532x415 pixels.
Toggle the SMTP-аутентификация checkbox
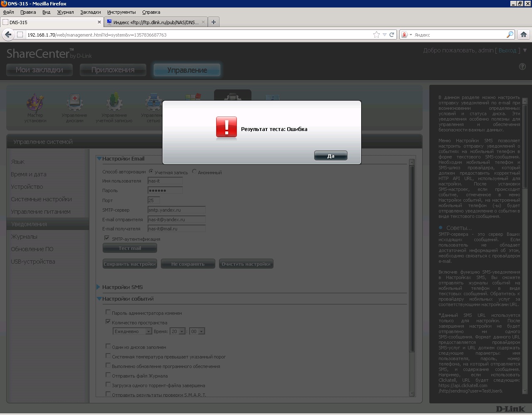coord(107,238)
